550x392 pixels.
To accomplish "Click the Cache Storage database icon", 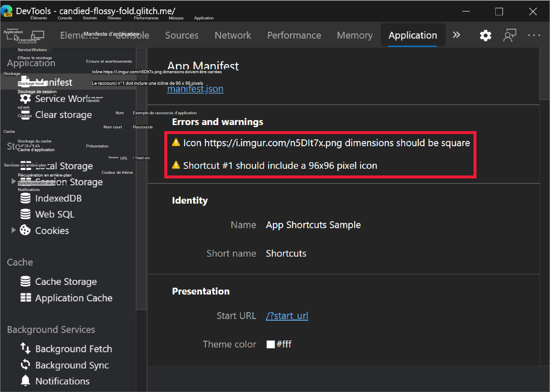I will point(25,281).
